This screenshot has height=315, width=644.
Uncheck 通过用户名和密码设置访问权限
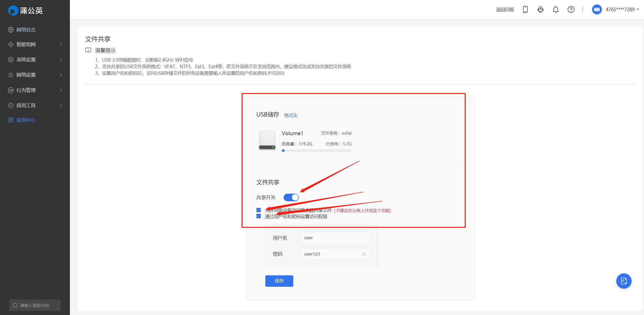point(258,216)
